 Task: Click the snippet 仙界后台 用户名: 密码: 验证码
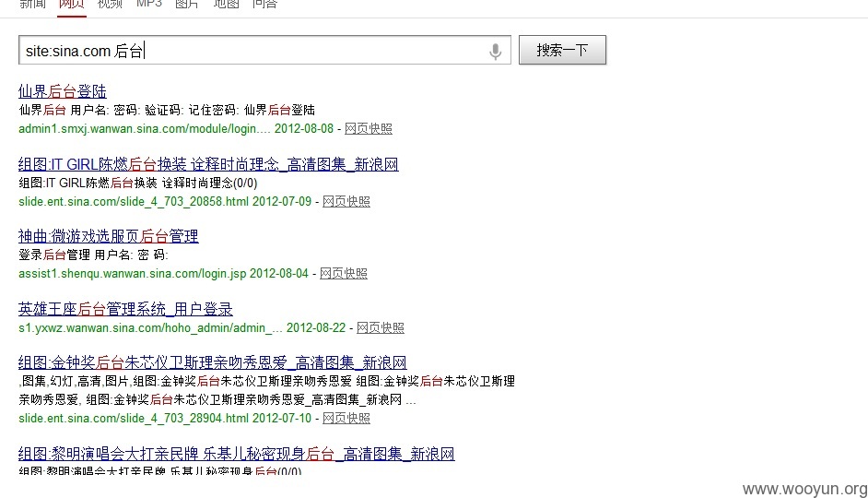click(x=167, y=110)
